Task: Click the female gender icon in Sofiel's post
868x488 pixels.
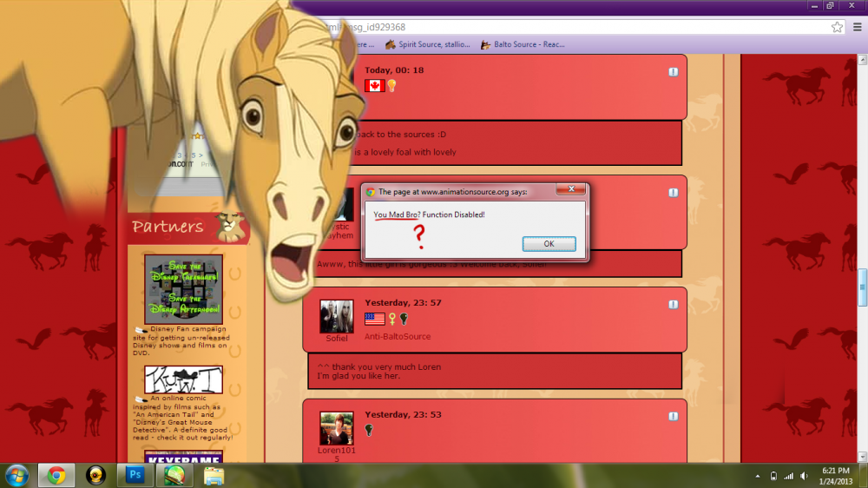Action: click(392, 319)
